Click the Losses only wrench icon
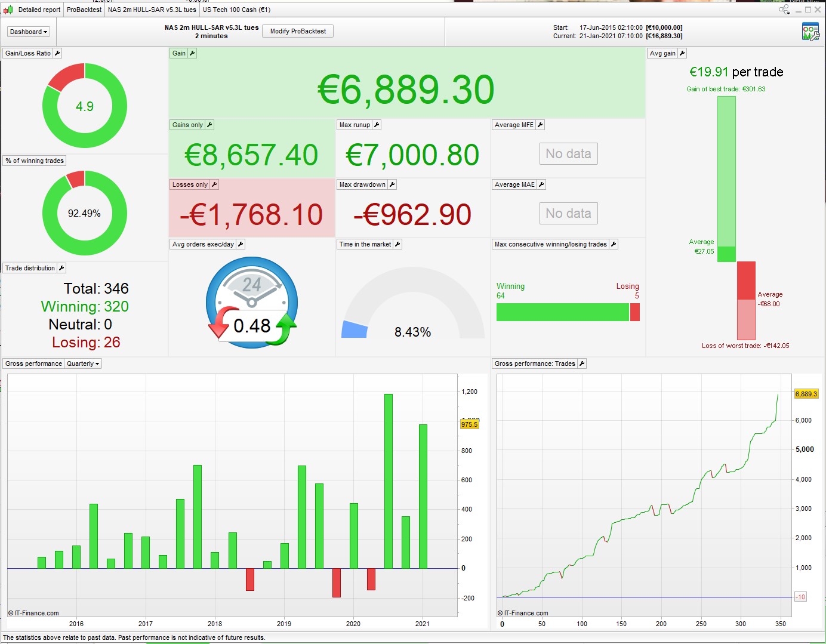 (x=214, y=184)
